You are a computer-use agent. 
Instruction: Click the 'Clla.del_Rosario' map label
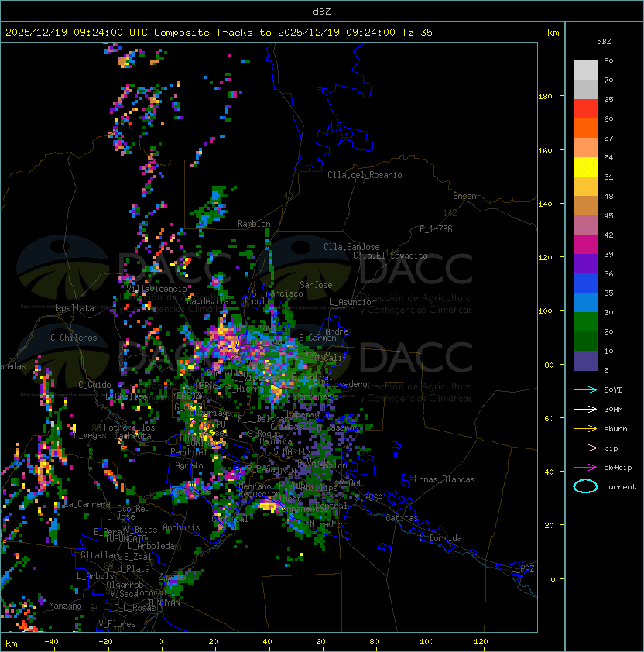(365, 175)
